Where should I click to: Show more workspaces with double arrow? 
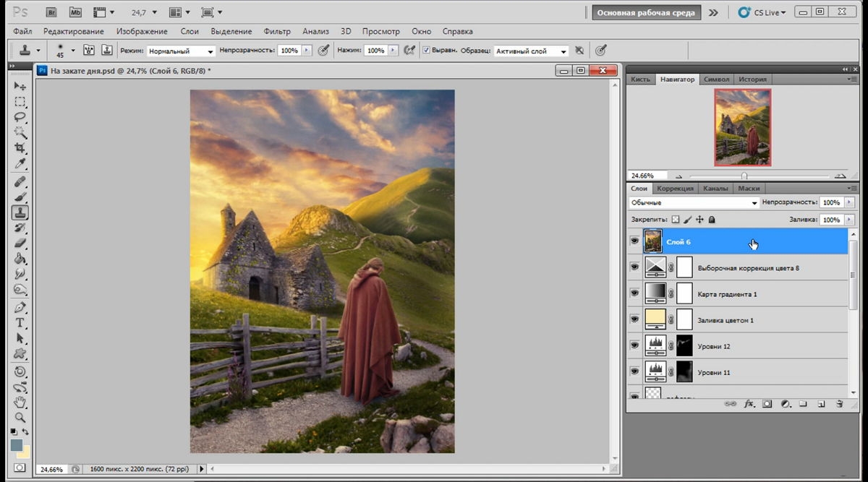tap(714, 12)
